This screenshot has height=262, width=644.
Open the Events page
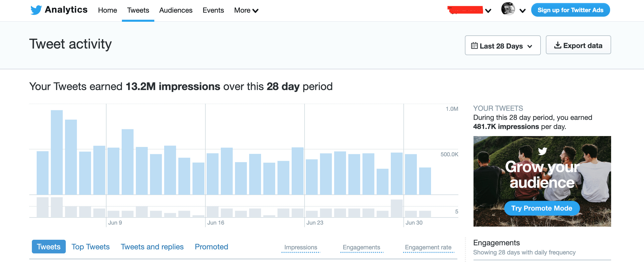213,10
